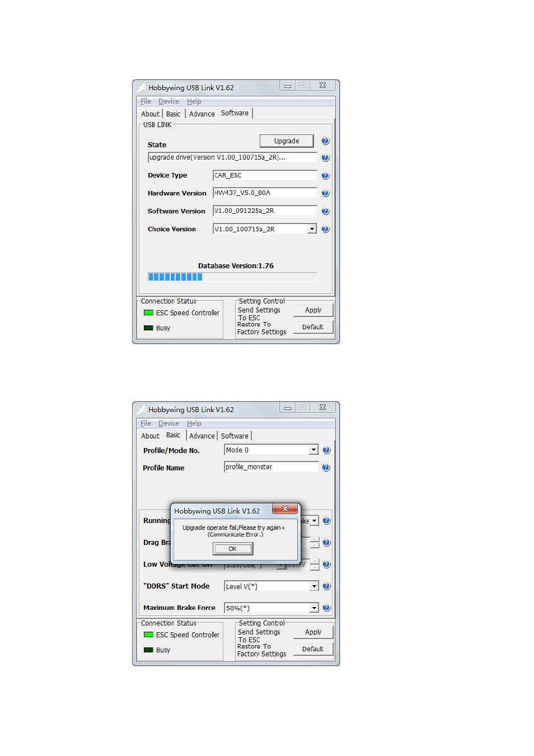
Task: Open help for Device Type
Action: point(325,176)
